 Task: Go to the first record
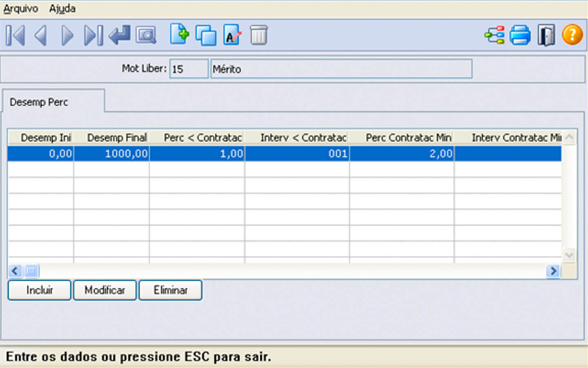[x=16, y=35]
